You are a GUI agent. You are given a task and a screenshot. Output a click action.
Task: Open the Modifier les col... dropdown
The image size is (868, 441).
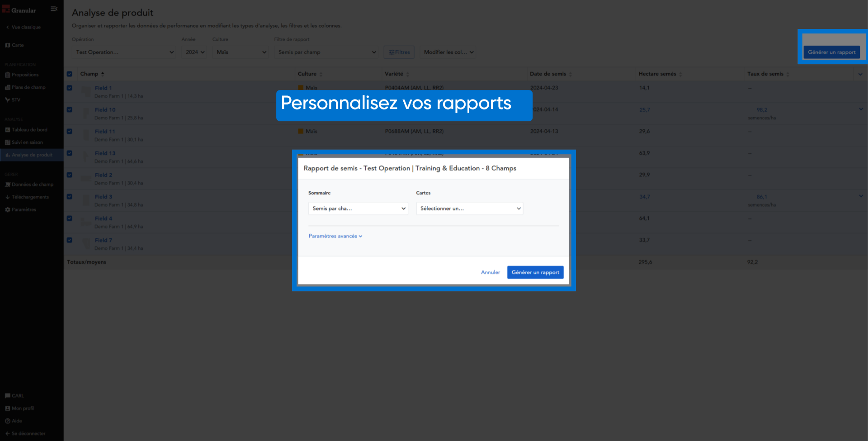click(448, 52)
